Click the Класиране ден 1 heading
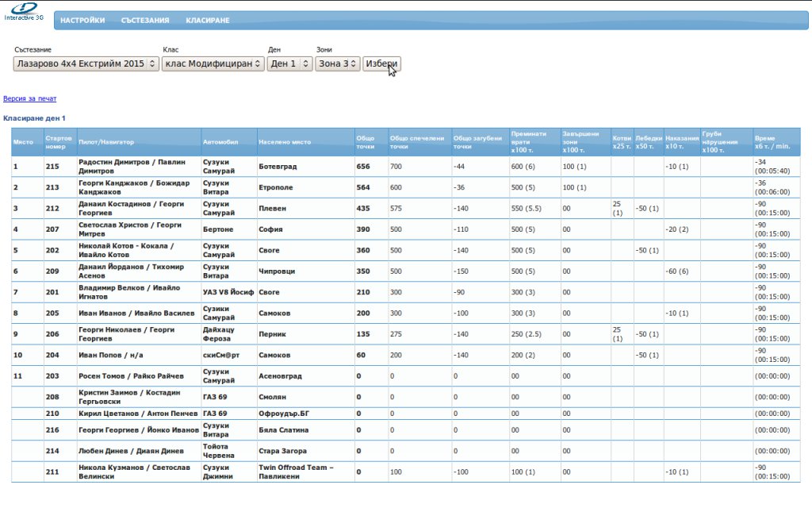The image size is (812, 508). pos(35,118)
